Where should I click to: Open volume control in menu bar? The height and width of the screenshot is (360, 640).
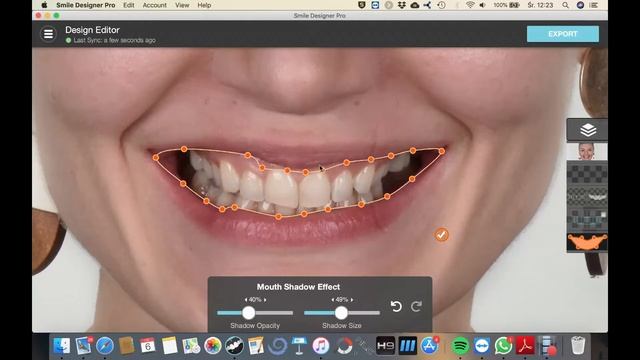tap(482, 5)
